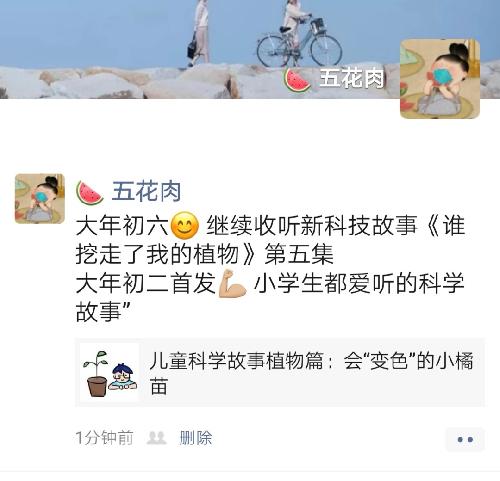
Task: Tap the 五花肉 nickname on cover photo
Action: click(351, 78)
